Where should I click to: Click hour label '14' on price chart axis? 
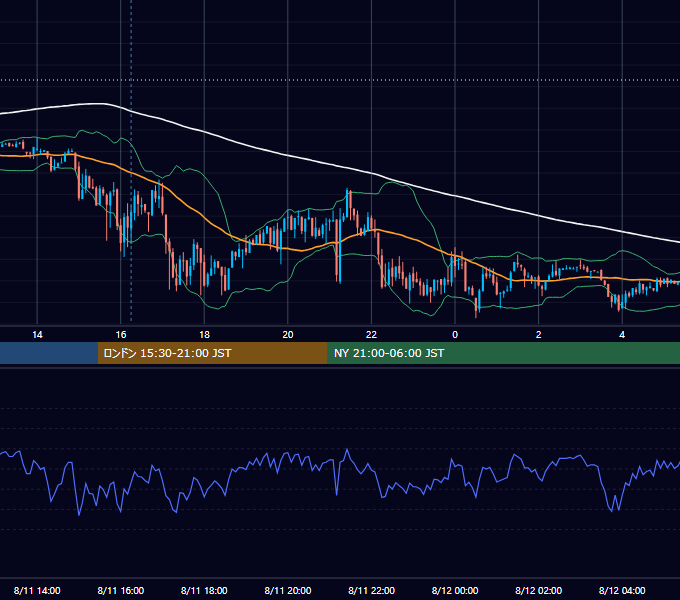tap(37, 335)
